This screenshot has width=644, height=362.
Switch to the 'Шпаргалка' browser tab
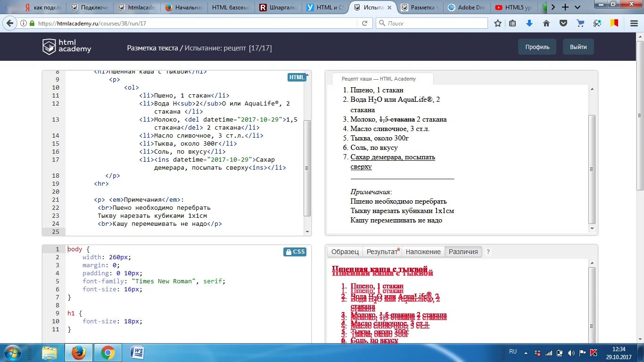pos(278,8)
